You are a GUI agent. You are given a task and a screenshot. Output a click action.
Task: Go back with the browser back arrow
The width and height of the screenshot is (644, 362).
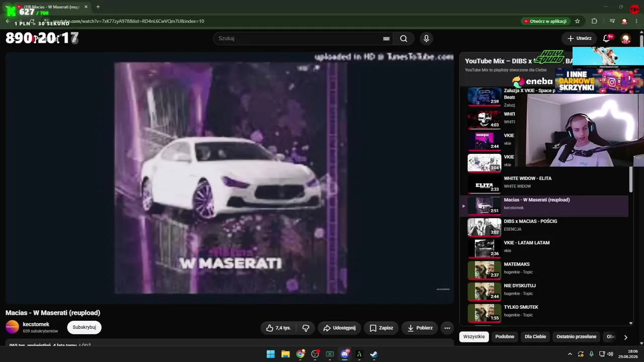8,21
